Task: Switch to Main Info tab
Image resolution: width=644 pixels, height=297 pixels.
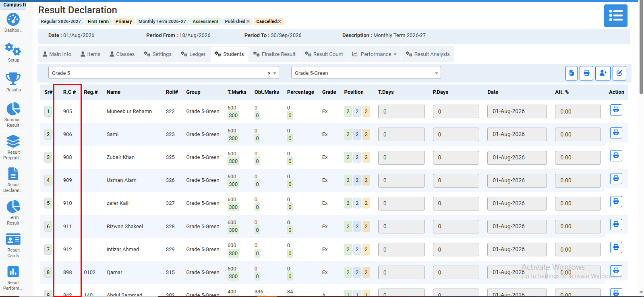Action: (x=56, y=54)
